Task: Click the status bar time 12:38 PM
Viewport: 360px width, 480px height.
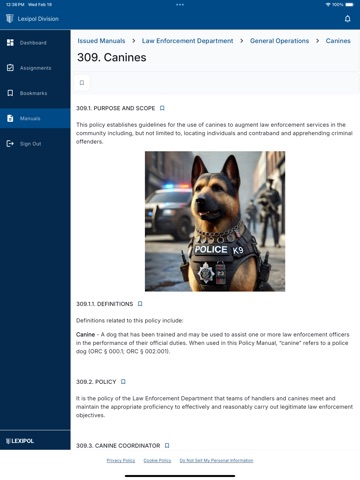Action: point(15,5)
